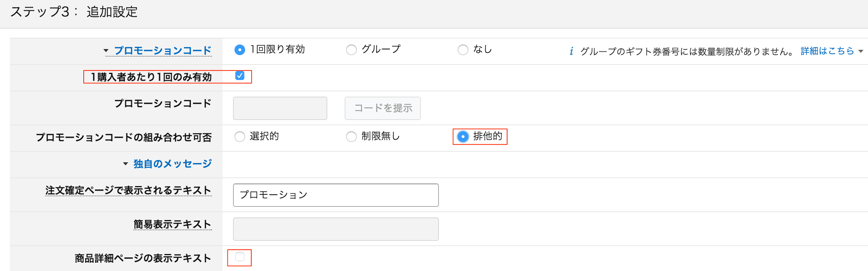Click the 独自のメッセージ heading link
This screenshot has height=271, width=868.
coord(172,164)
